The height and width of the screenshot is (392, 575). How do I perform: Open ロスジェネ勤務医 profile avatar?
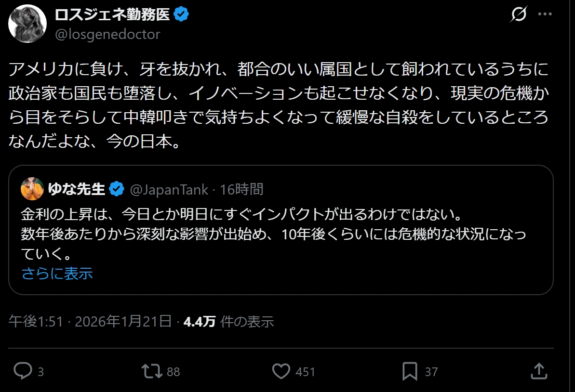point(27,24)
